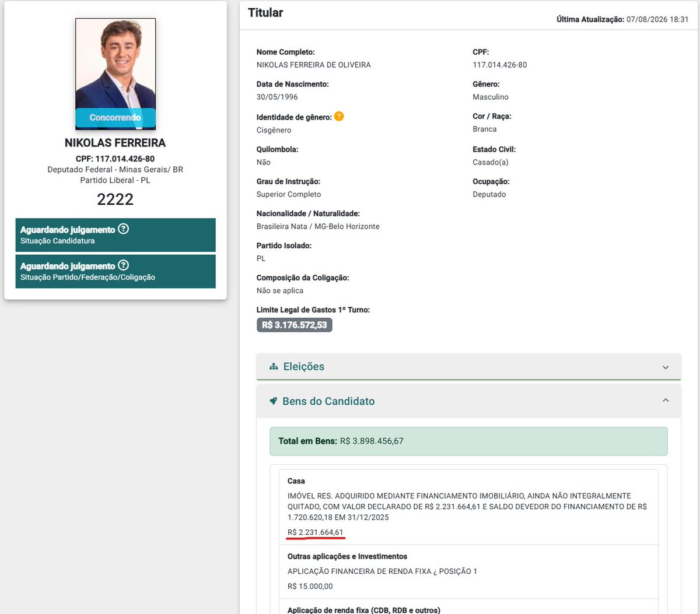Viewport: 700px width, 614px height.
Task: Click the Limite Legal de Gastos 1º Turno label
Action: (x=313, y=310)
